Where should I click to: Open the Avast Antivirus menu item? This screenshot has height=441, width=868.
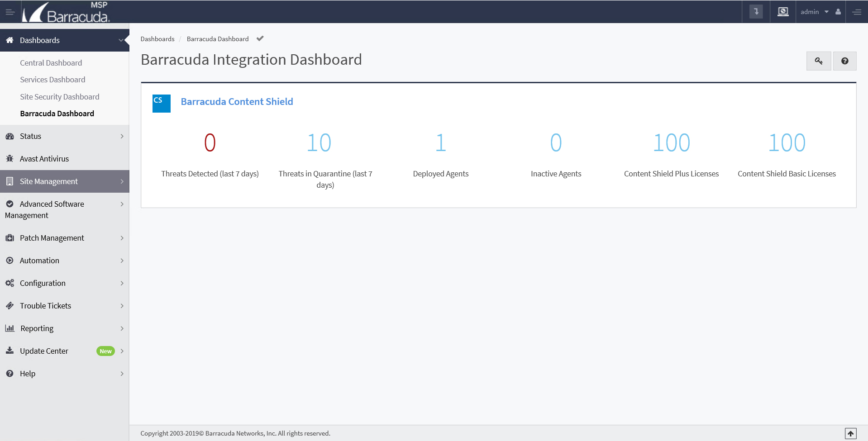point(44,159)
